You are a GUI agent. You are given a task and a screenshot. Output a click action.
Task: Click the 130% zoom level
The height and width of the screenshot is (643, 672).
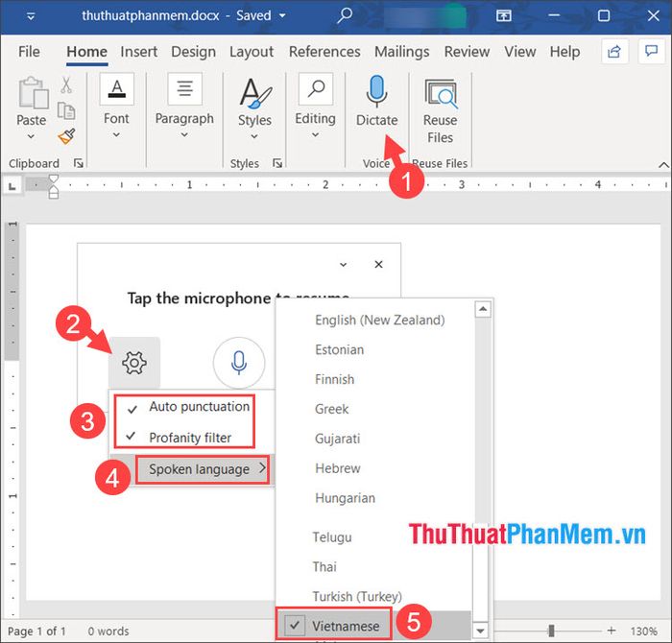[643, 631]
